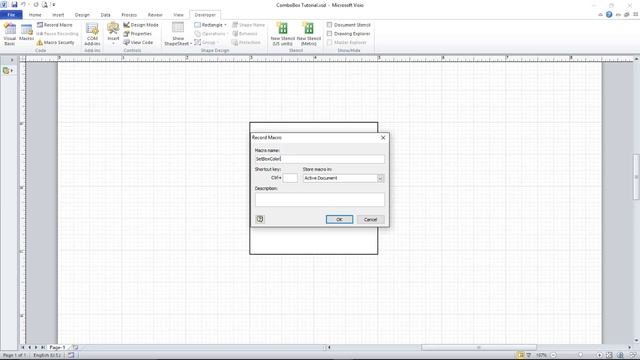Zoom in with the plus button
640x360 pixels.
599,355
